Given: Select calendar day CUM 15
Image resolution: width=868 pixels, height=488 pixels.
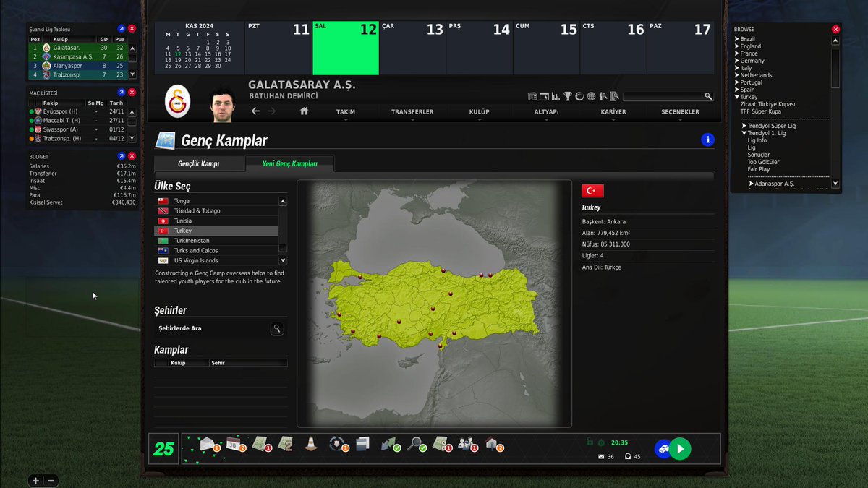Looking at the screenshot, I should coord(546,48).
